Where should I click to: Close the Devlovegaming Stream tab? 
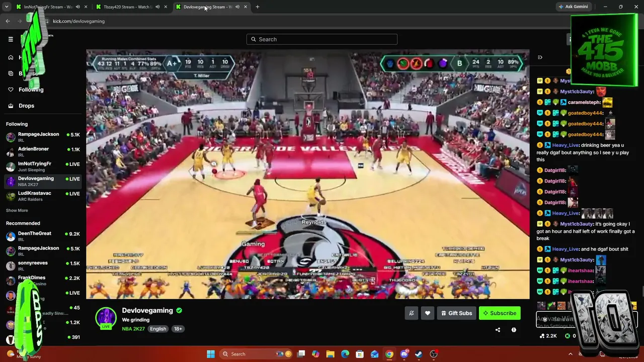pyautogui.click(x=246, y=7)
